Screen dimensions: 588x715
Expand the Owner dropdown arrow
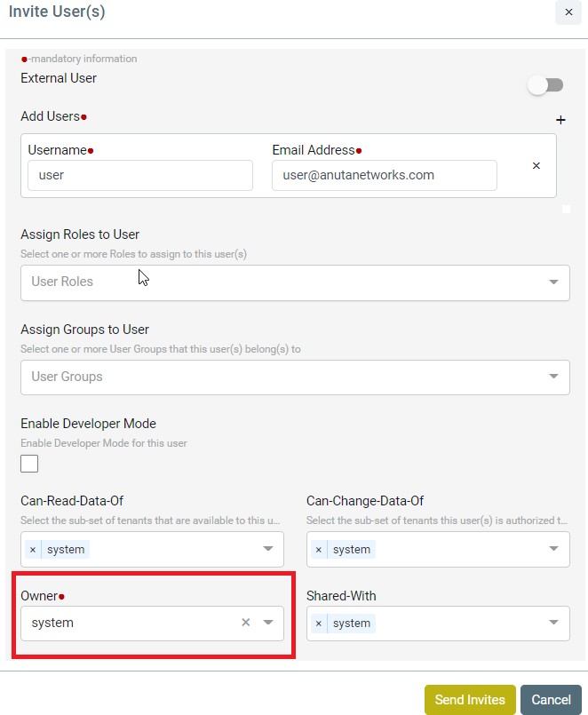[268, 623]
